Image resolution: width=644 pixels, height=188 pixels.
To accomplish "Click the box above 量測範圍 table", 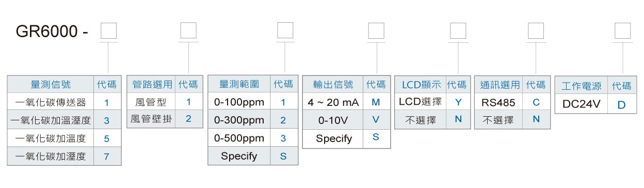I will [x=285, y=31].
